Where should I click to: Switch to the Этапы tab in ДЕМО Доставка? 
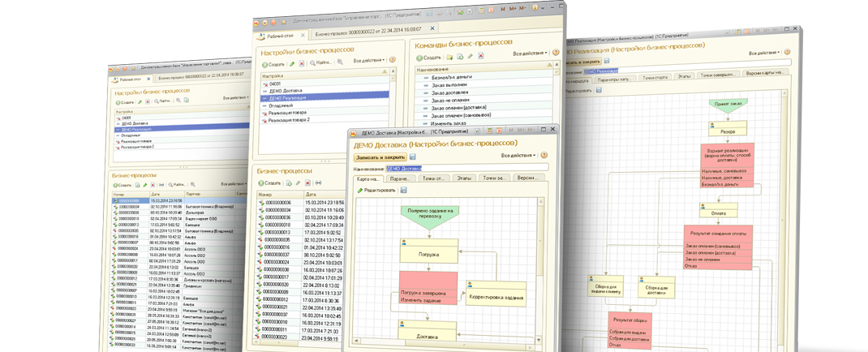pos(465,178)
